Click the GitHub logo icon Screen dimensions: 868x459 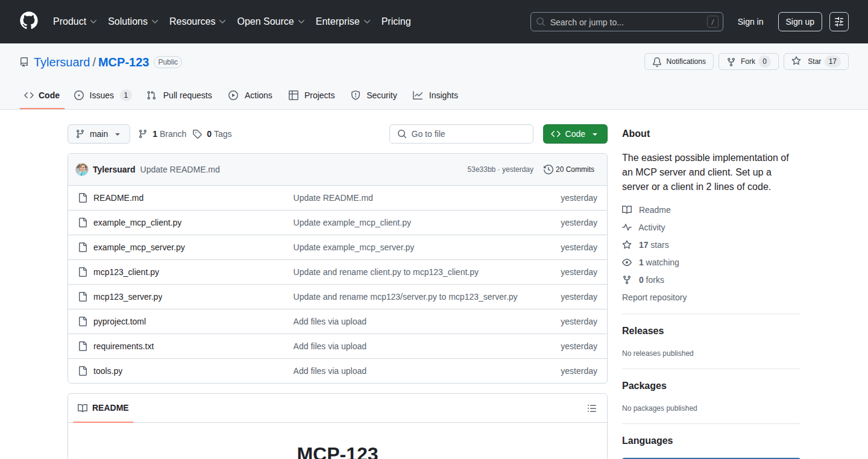[29, 22]
